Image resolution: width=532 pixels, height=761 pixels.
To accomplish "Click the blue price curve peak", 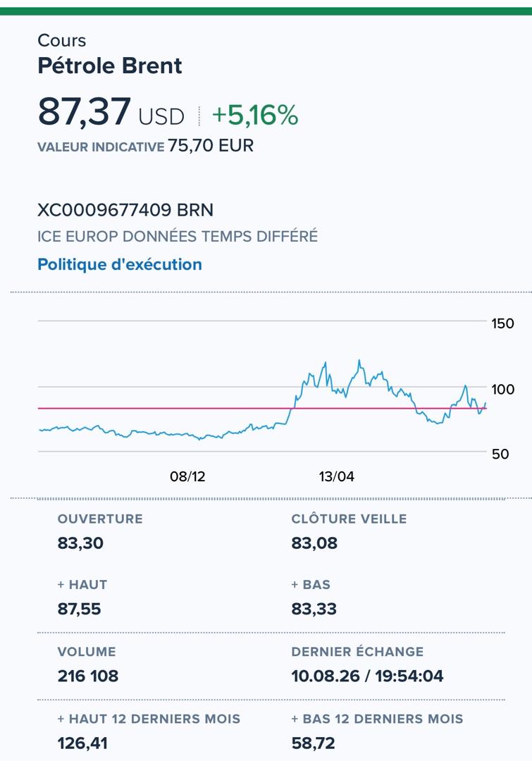I will point(359,361).
